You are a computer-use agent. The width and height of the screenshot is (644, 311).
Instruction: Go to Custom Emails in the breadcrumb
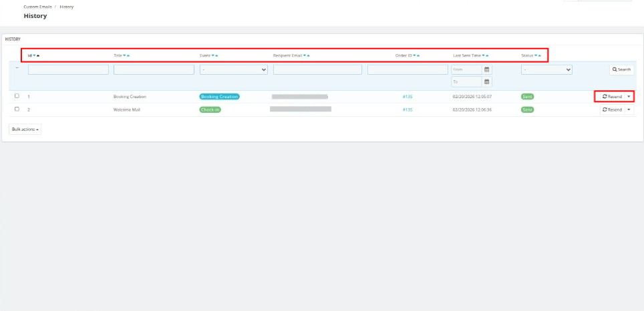(x=36, y=7)
